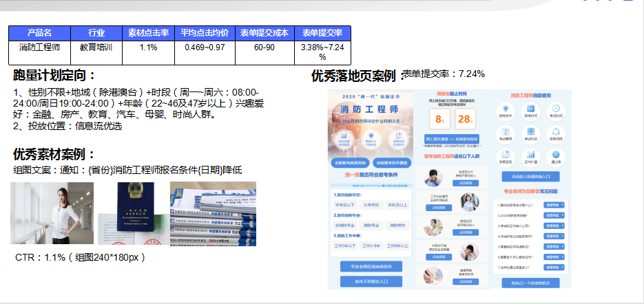Screen dimensions: 644x304
Task: Click the camera-shaped 考试费用 icon
Action: tap(506, 135)
